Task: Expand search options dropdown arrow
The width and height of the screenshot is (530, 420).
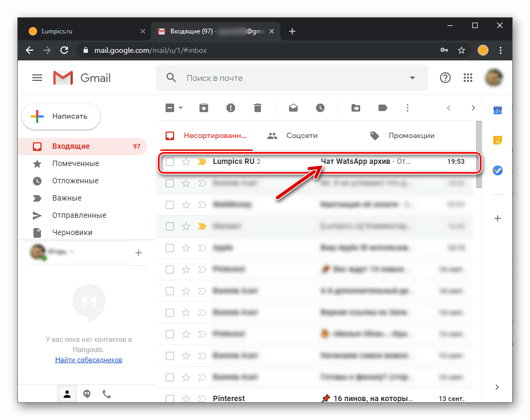Action: (412, 78)
